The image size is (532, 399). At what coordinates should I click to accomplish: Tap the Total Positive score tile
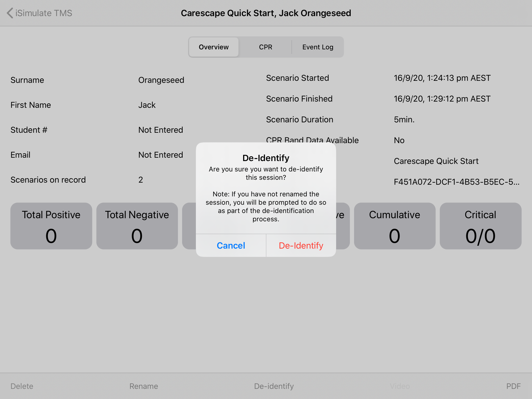pos(51,226)
